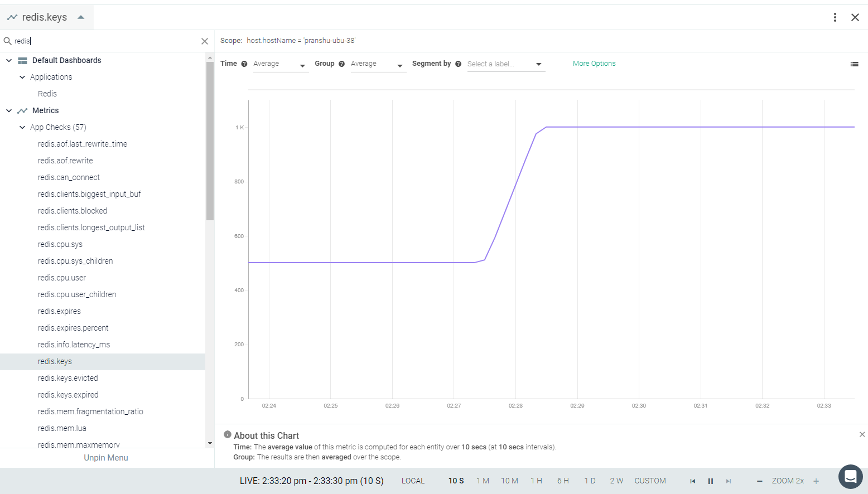This screenshot has width=868, height=494.
Task: Click Unpin Menu
Action: [106, 458]
